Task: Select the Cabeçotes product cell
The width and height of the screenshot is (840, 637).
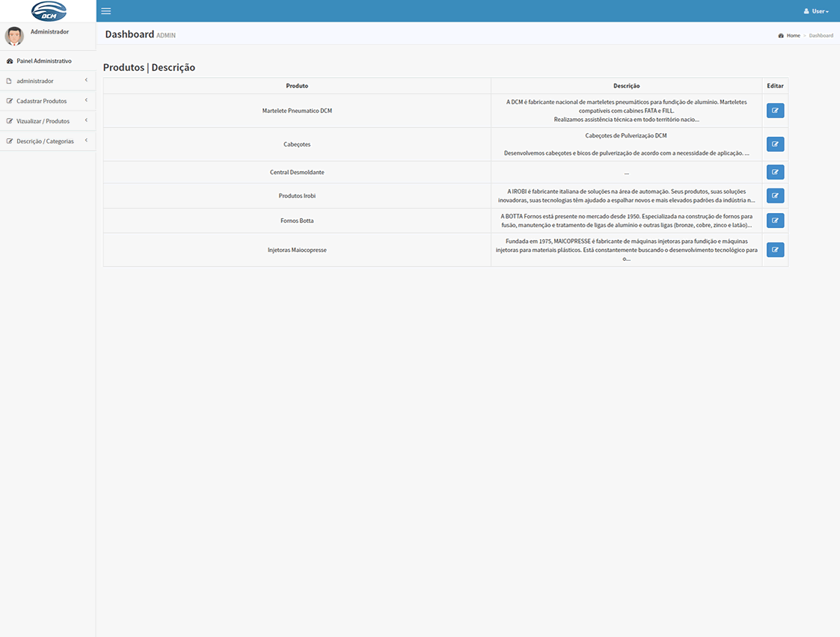Action: click(x=297, y=144)
